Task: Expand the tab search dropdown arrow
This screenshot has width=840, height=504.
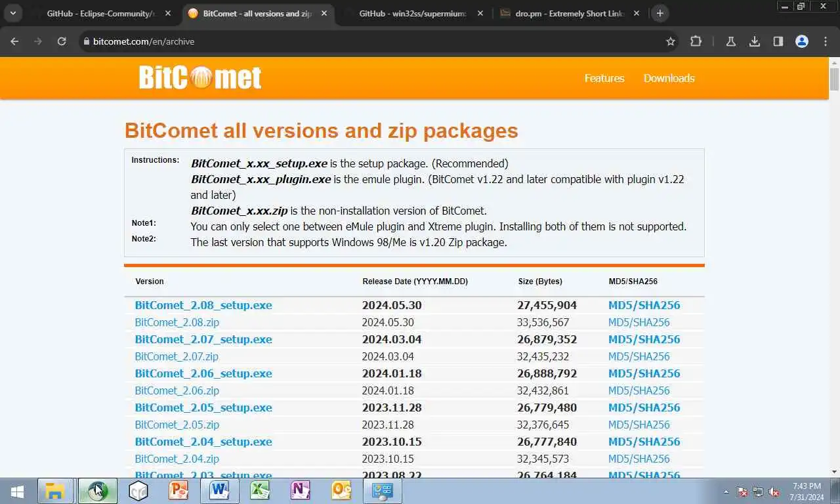Action: click(12, 13)
